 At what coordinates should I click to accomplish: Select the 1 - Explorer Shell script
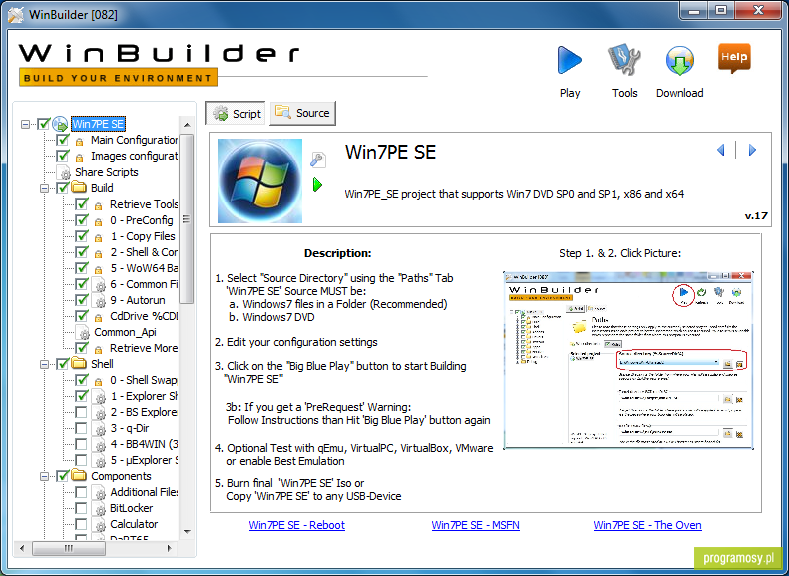tap(144, 396)
